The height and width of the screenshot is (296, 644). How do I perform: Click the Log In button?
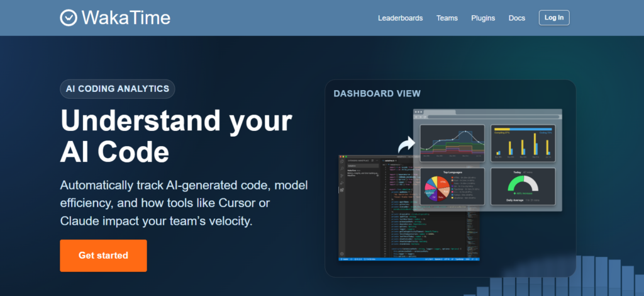click(554, 18)
